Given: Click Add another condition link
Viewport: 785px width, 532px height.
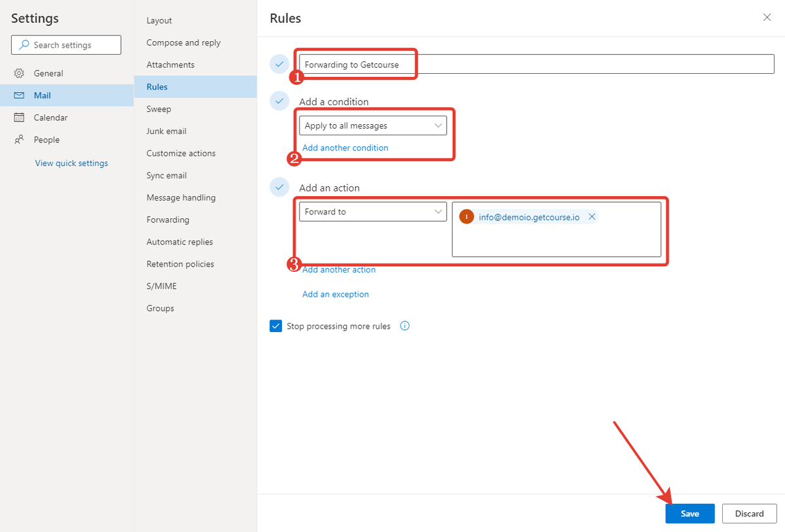Looking at the screenshot, I should 345,148.
